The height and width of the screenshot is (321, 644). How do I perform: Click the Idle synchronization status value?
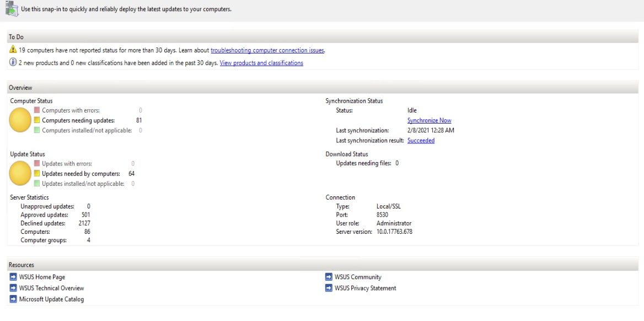click(x=412, y=110)
